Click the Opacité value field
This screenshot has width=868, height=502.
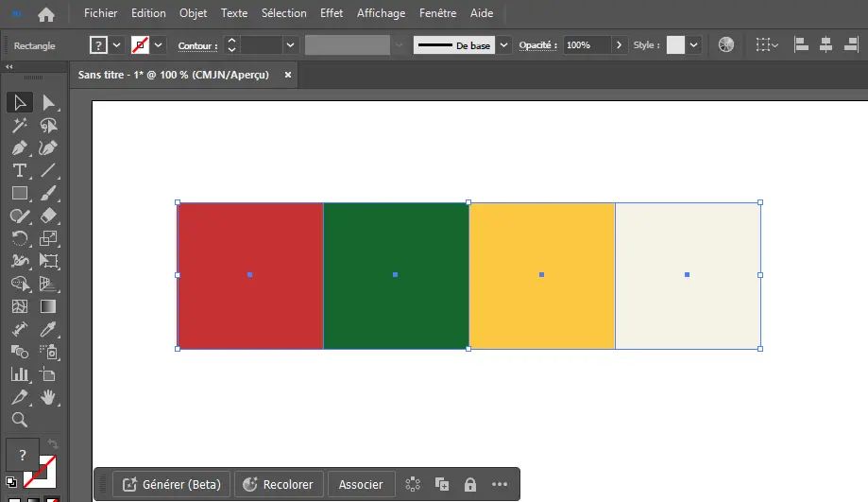point(587,45)
